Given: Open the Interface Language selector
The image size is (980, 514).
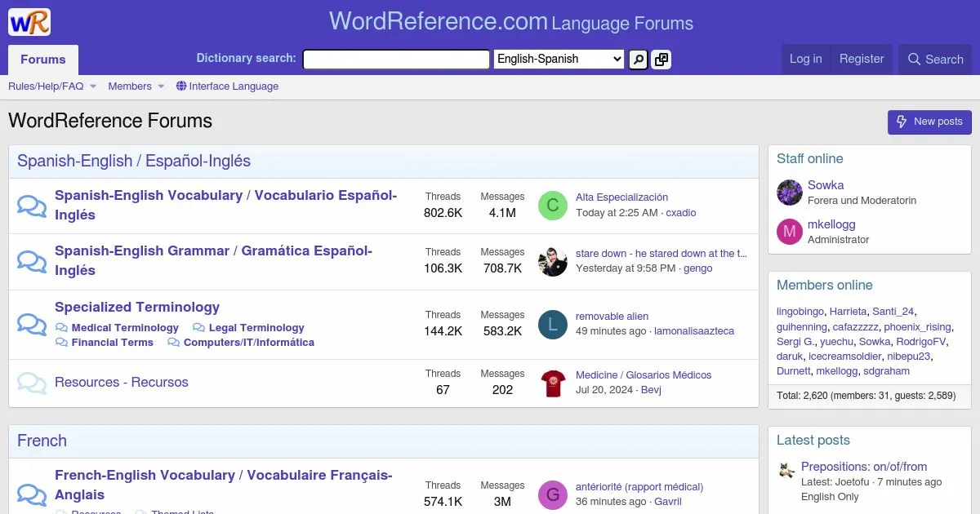Looking at the screenshot, I should pos(227,86).
